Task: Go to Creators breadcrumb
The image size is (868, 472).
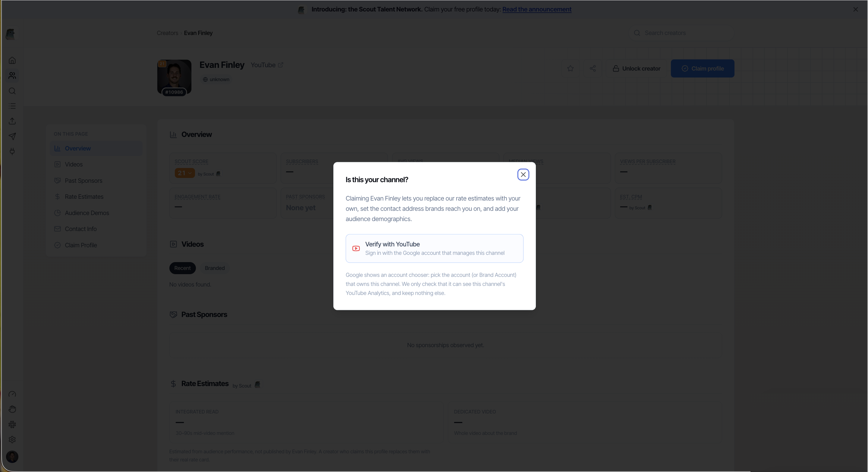Action: [167, 33]
